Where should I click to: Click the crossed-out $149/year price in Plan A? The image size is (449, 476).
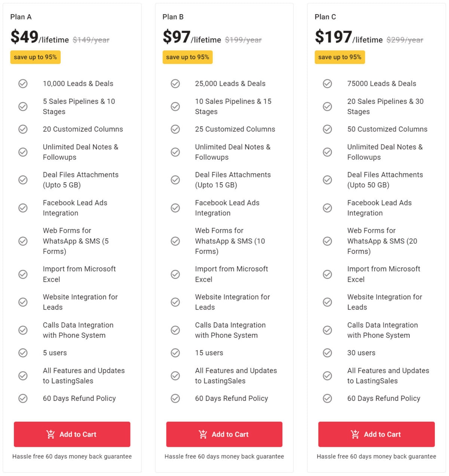pos(91,39)
